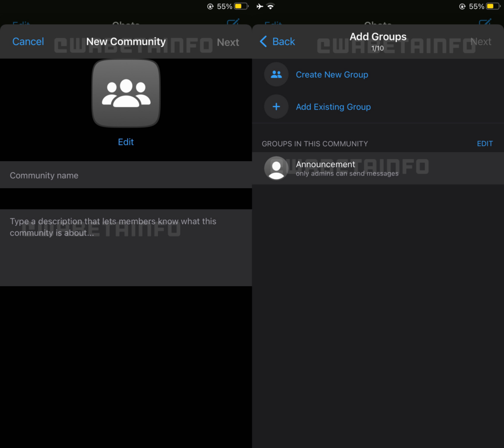504x448 pixels.
Task: Select the Create New Group option
Action: point(332,75)
